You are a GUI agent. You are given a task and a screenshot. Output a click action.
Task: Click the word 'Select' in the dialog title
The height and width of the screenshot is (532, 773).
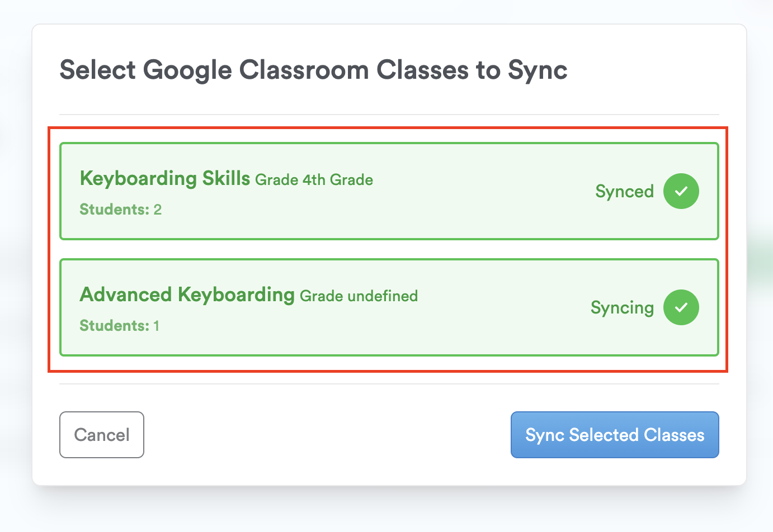98,70
